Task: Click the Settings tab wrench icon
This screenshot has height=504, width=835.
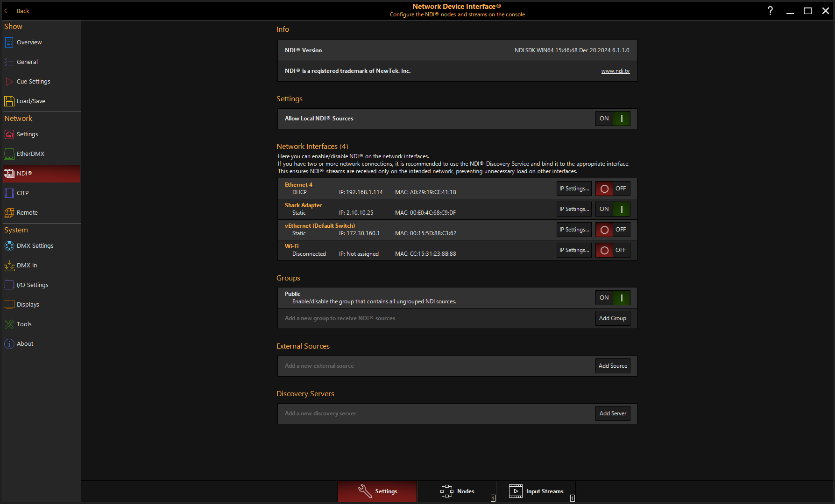Action: [365, 491]
